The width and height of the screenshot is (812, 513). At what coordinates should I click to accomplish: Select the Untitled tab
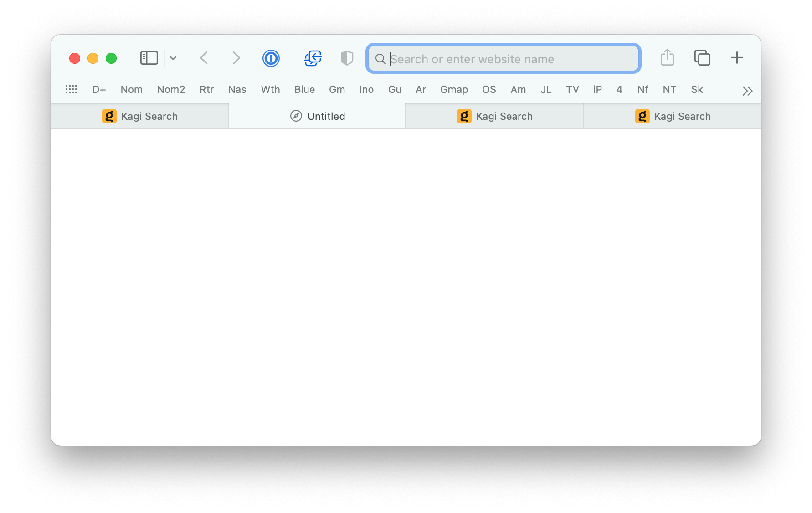(317, 117)
